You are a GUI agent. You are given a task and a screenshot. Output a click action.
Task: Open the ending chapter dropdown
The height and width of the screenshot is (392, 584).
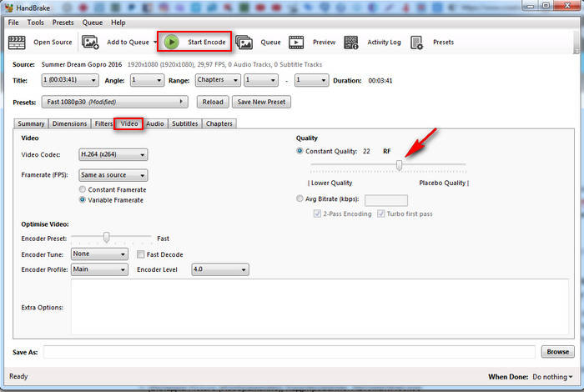(x=311, y=80)
